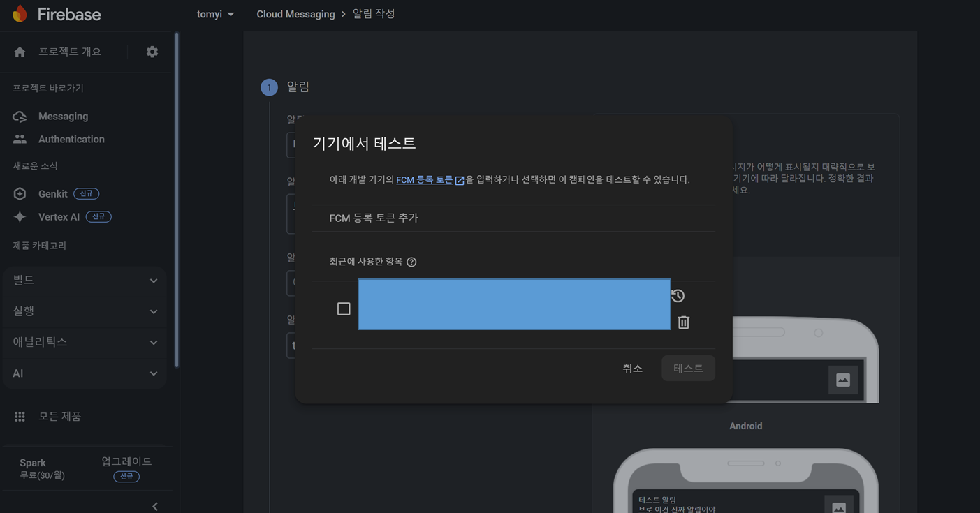
Task: Go to 프로젝트 개요
Action: pyautogui.click(x=70, y=52)
